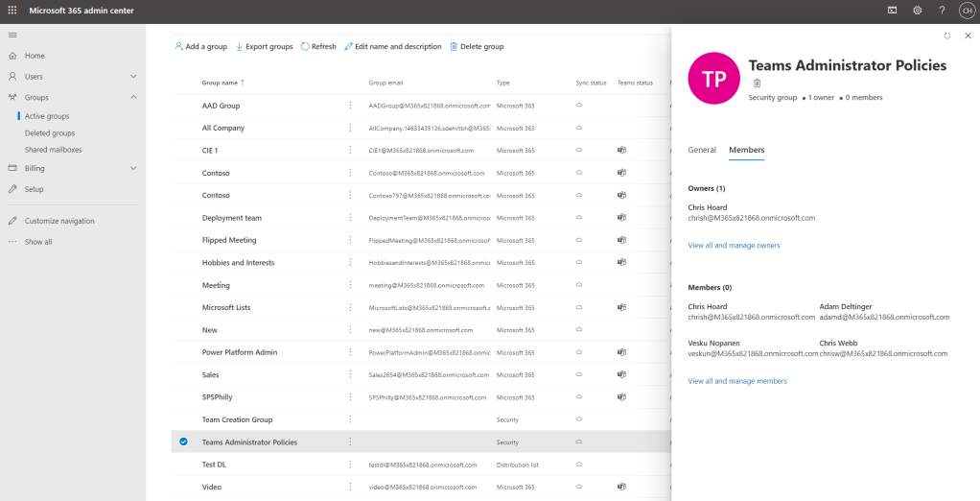The height and width of the screenshot is (501, 980).
Task: Open View all and manage owners link
Action: pos(734,246)
